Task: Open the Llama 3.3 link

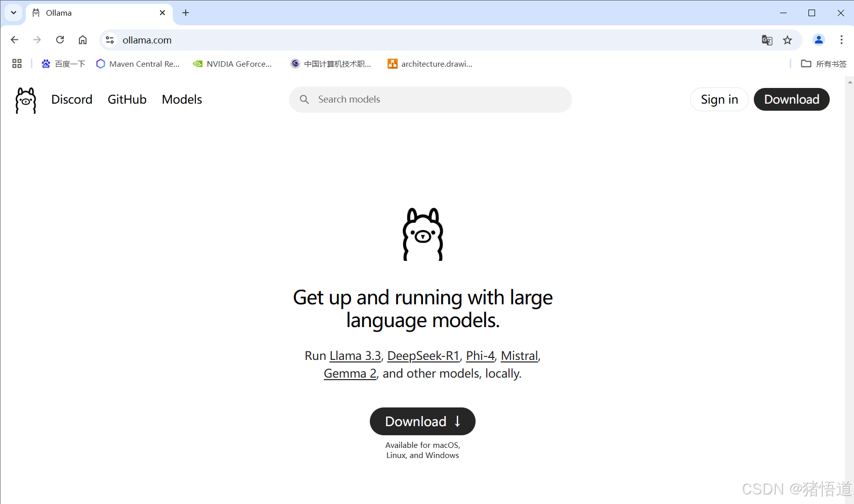Action: click(x=355, y=356)
